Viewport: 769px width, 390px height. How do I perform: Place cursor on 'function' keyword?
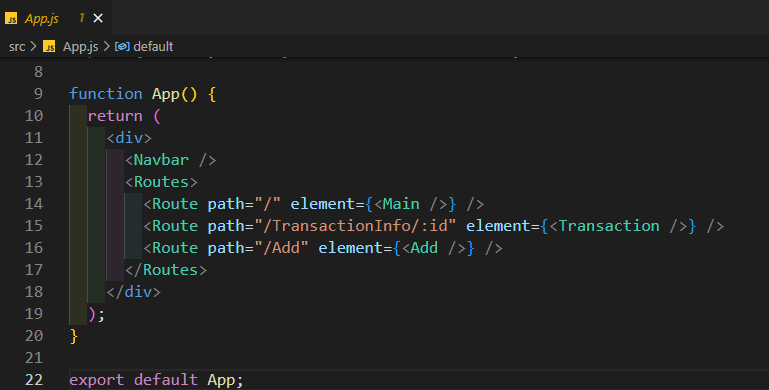(x=106, y=94)
